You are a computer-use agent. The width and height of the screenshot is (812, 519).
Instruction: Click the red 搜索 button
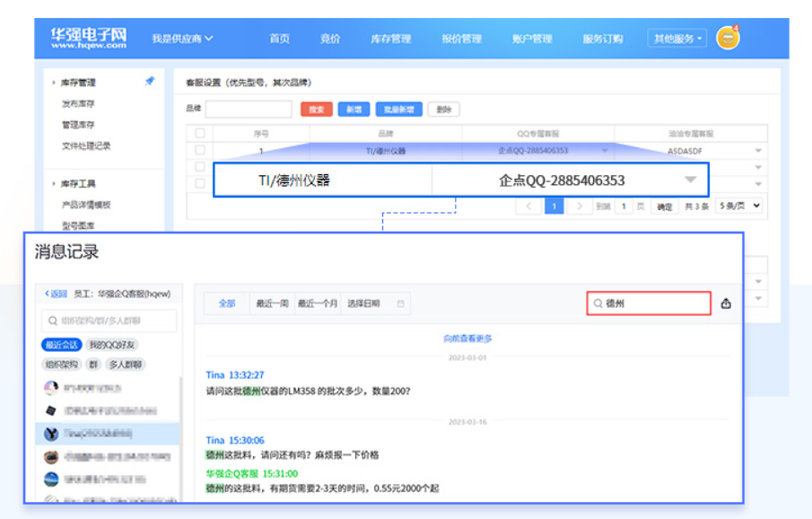317,110
